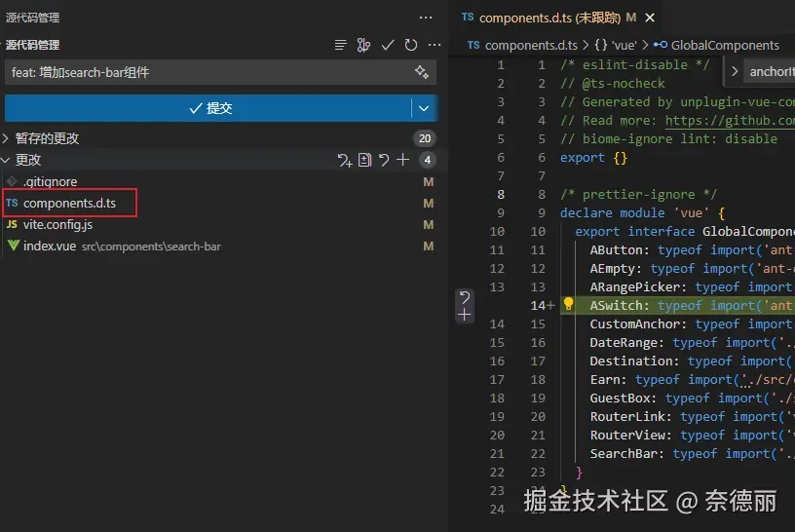The width and height of the screenshot is (795, 532).
Task: Click the CustomAnchor line in the editor
Action: click(677, 324)
